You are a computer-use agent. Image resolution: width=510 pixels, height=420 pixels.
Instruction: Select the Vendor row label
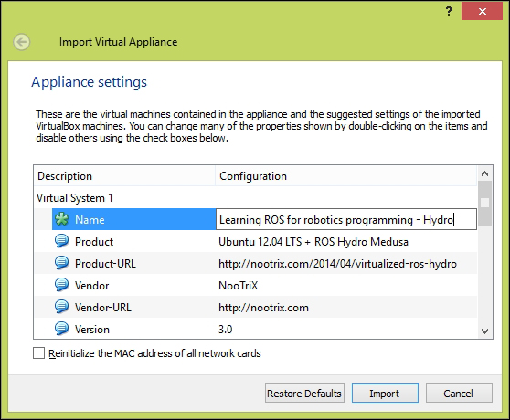[91, 286]
